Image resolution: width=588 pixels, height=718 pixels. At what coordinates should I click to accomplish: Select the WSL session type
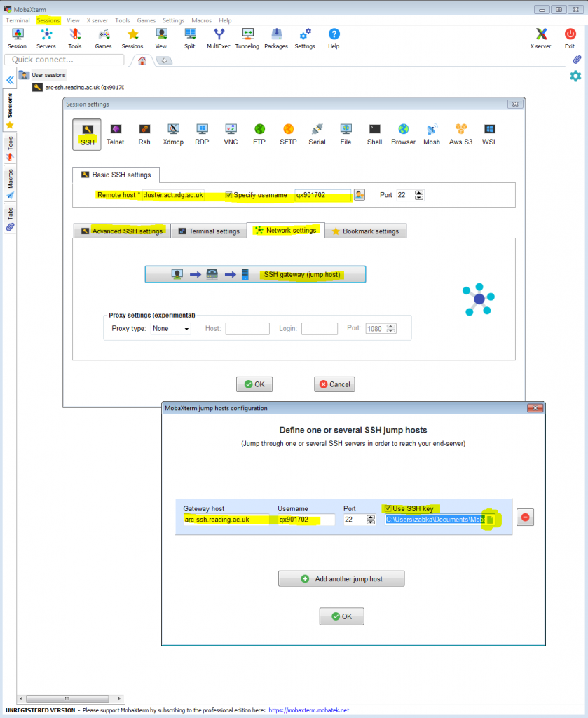click(488, 134)
